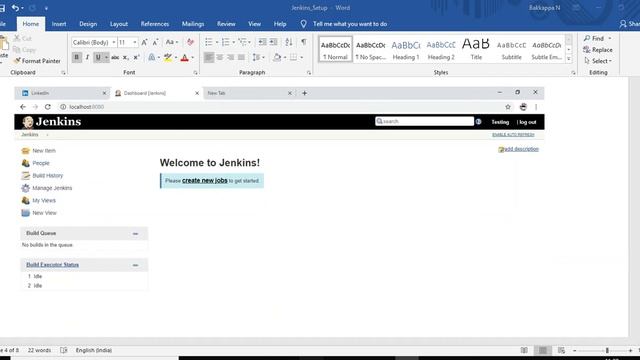Toggle Italic formatting in Word ribbon
The height and width of the screenshot is (360, 640).
(87, 58)
